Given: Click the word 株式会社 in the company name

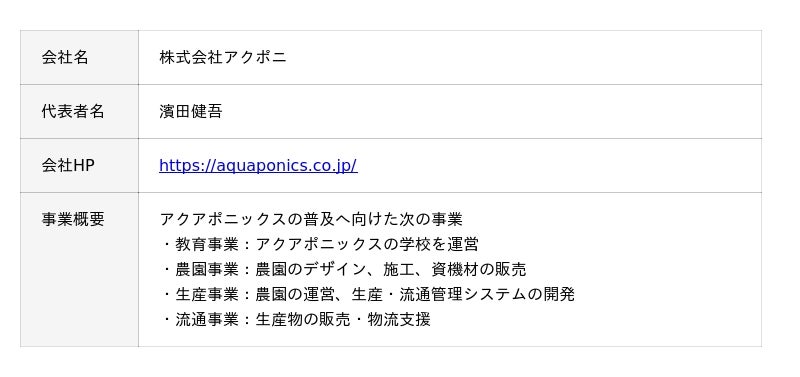Looking at the screenshot, I should coord(191,58).
